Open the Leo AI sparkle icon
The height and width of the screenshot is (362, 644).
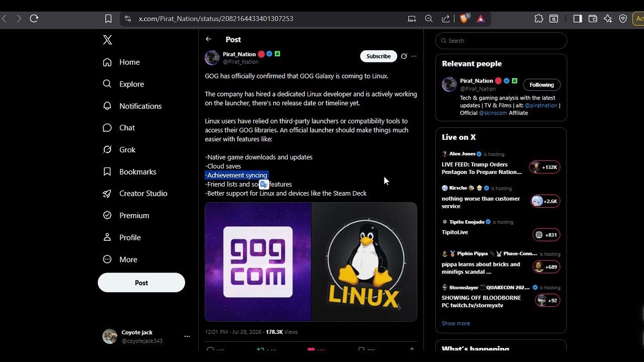coord(608,19)
